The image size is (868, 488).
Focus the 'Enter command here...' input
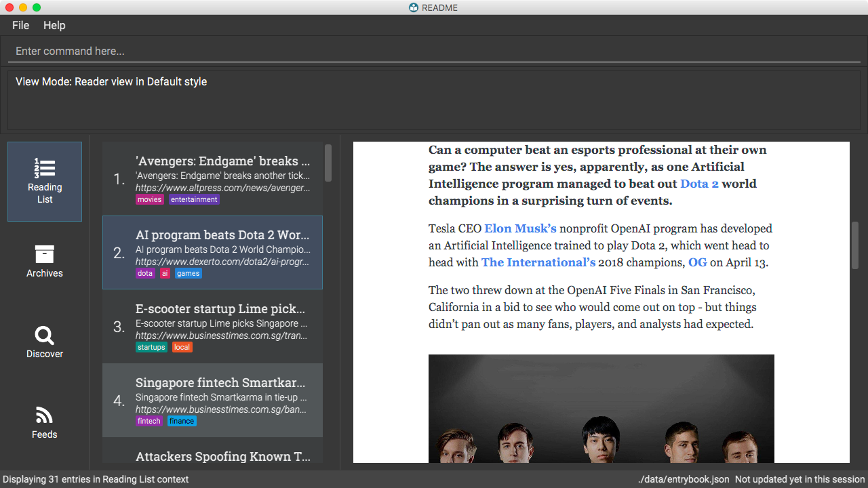[x=434, y=52]
